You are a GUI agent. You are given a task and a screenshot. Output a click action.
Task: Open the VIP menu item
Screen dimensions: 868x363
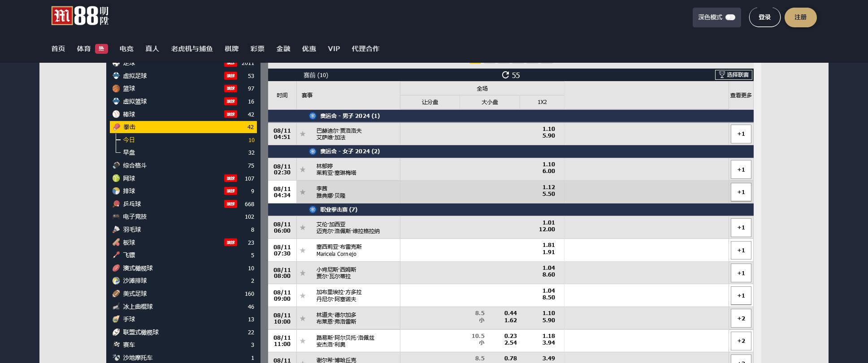pyautogui.click(x=334, y=49)
